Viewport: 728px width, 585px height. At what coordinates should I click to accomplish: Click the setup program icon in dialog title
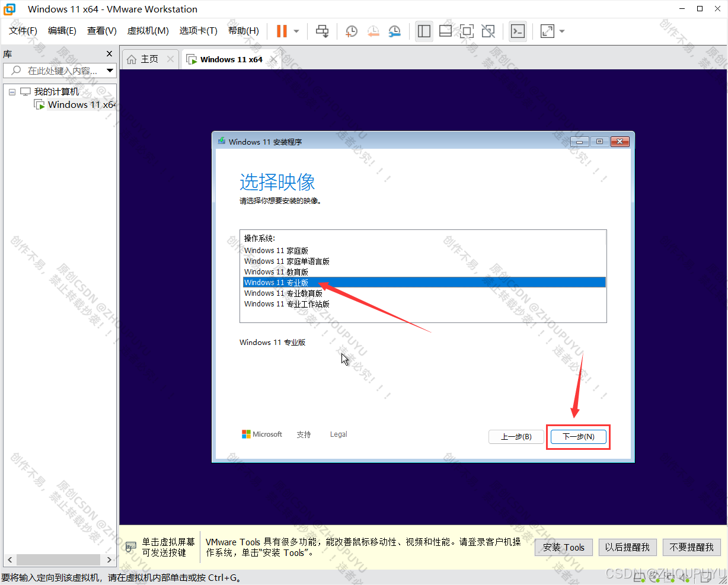[222, 141]
